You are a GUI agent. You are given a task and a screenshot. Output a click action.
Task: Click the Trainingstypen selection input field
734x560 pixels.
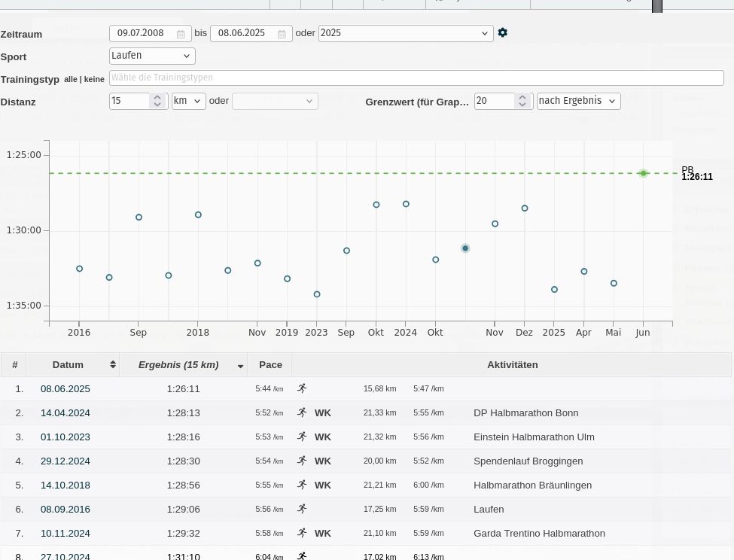point(416,78)
